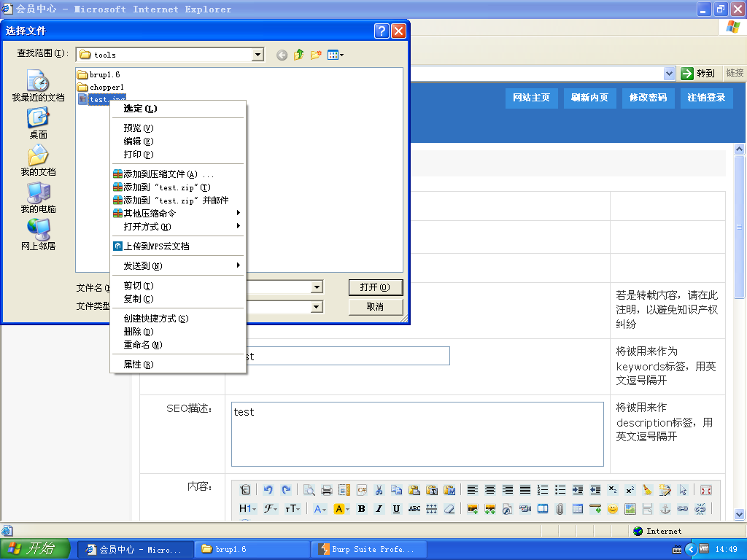Click the source code view icon
Image resolution: width=747 pixels, height=560 pixels.
(x=245, y=489)
